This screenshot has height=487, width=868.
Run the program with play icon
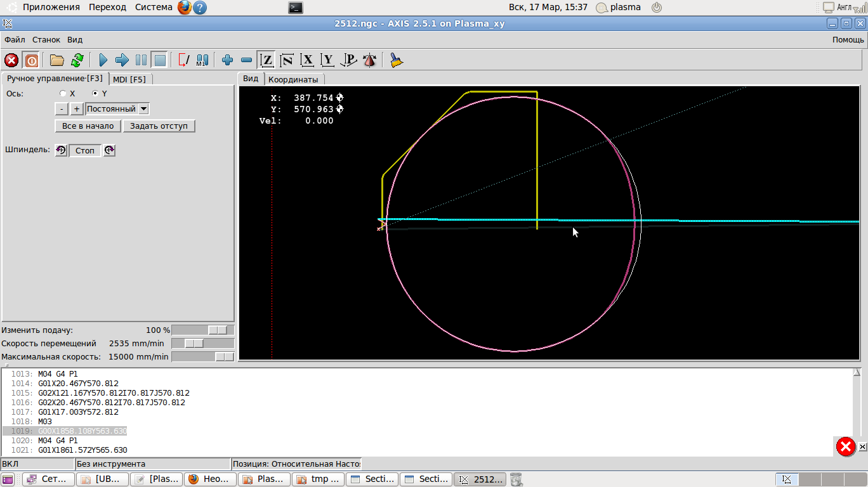click(x=103, y=60)
